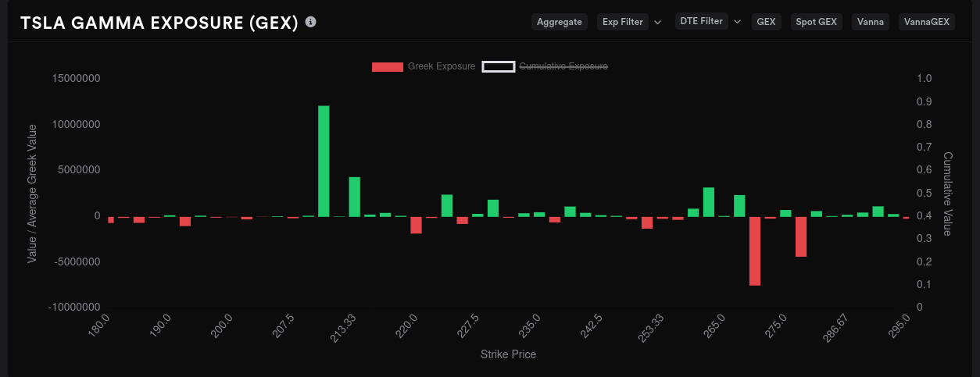Image resolution: width=980 pixels, height=377 pixels.
Task: Click the green bar near 213.33 strike
Action: coord(354,197)
